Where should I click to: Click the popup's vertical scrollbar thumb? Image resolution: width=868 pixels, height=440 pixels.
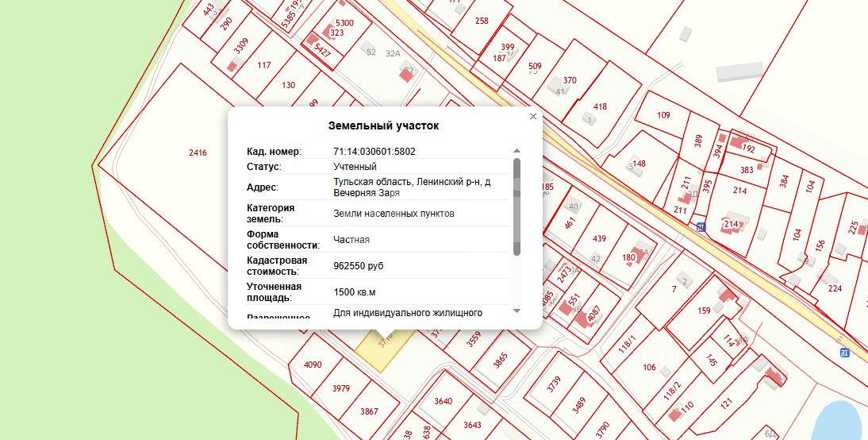[x=517, y=206]
